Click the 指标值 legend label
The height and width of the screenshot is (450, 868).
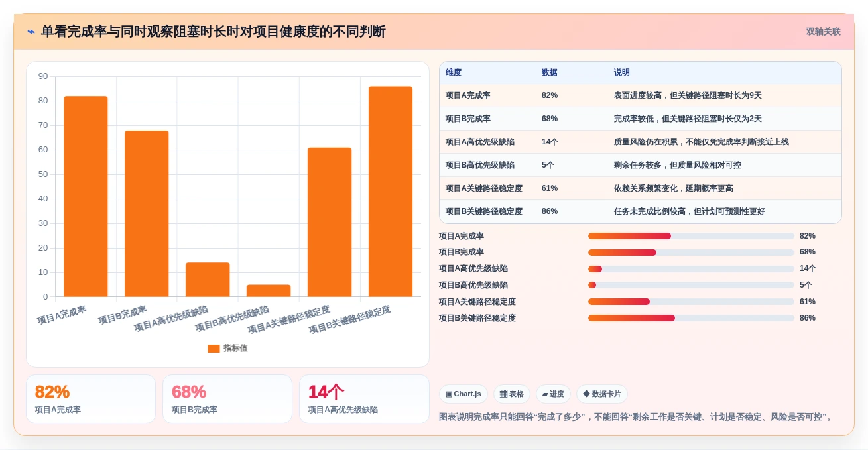click(235, 348)
